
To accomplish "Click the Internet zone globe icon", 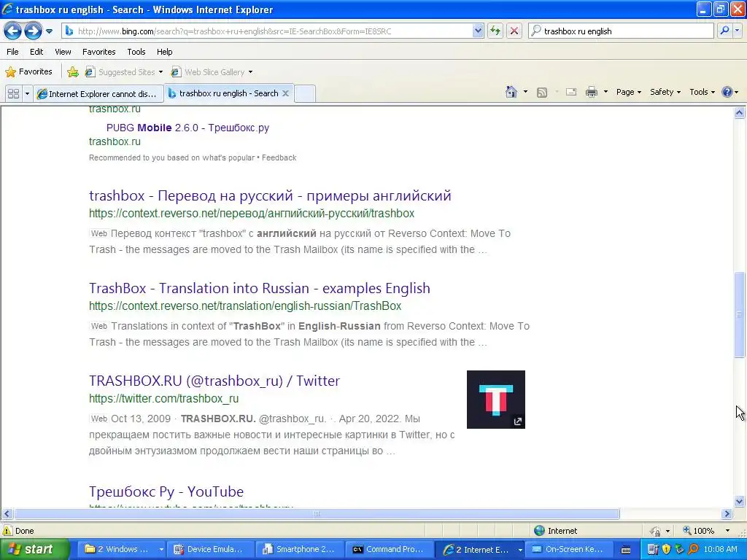I will [x=539, y=531].
